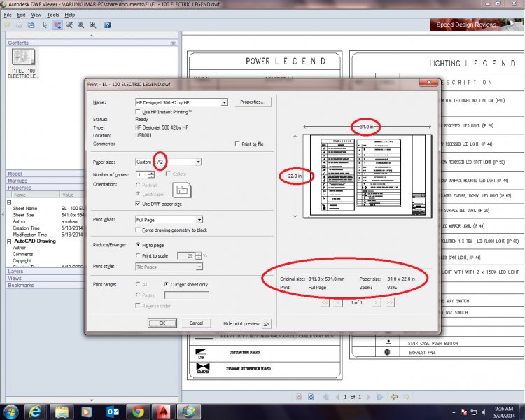The height and width of the screenshot is (420, 525).
Task: Open AutoCAD red icon in taskbar
Action: (163, 412)
